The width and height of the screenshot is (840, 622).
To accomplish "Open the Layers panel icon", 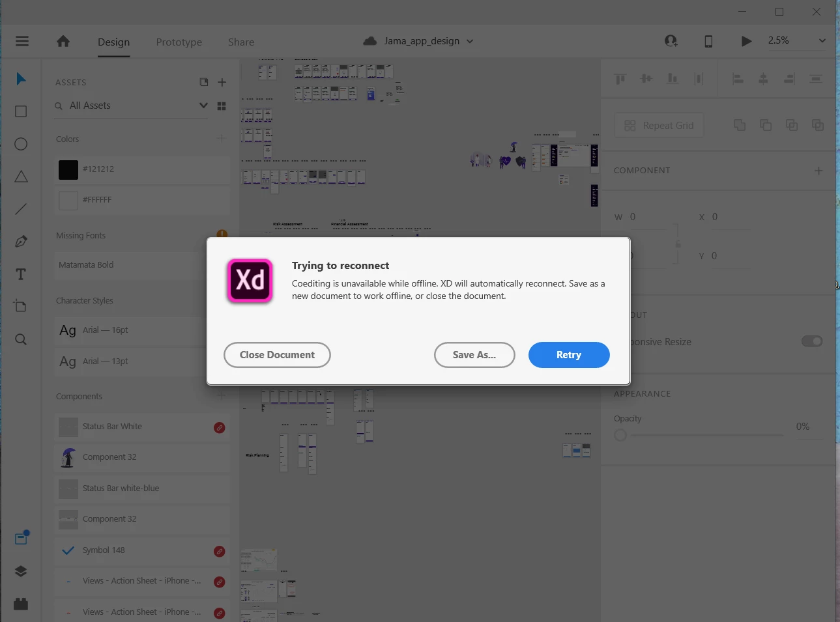I will pyautogui.click(x=21, y=571).
